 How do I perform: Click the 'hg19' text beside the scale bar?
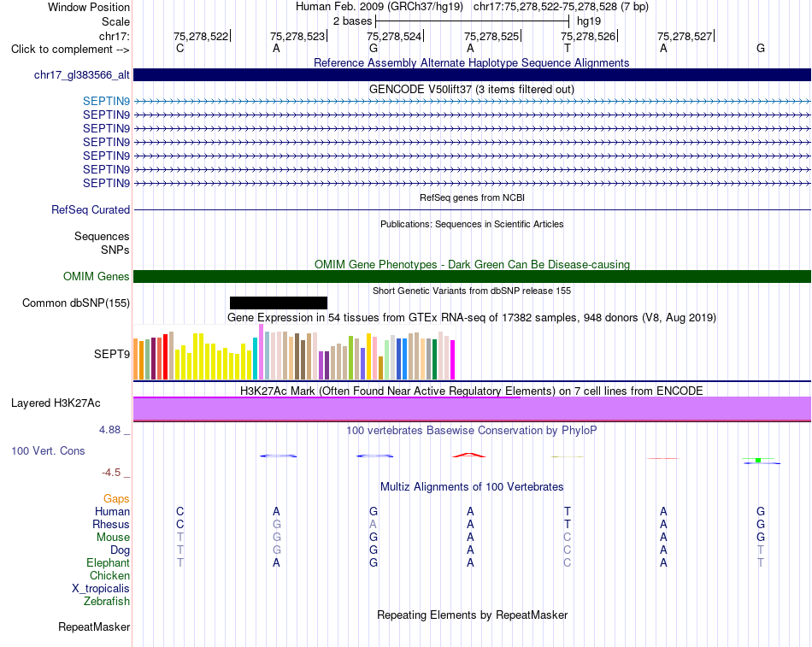589,21
